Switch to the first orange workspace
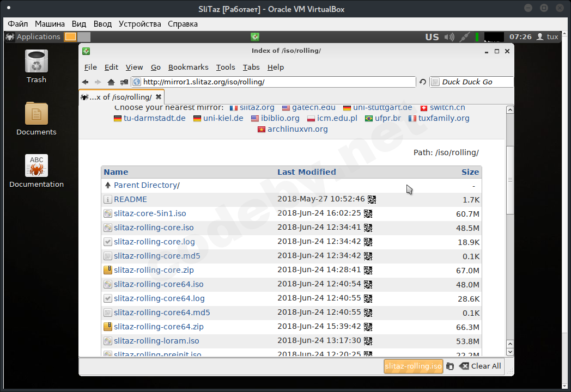Screen dimensions: 571x392 point(70,37)
